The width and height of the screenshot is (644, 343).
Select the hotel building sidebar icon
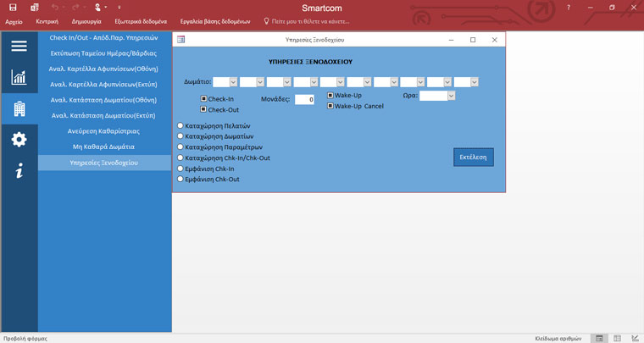(x=19, y=109)
